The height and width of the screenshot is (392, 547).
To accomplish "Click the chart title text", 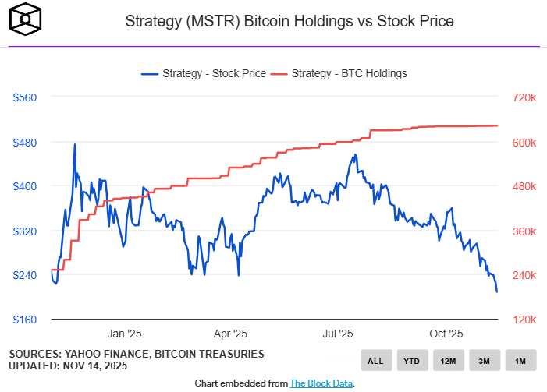I will (x=289, y=21).
